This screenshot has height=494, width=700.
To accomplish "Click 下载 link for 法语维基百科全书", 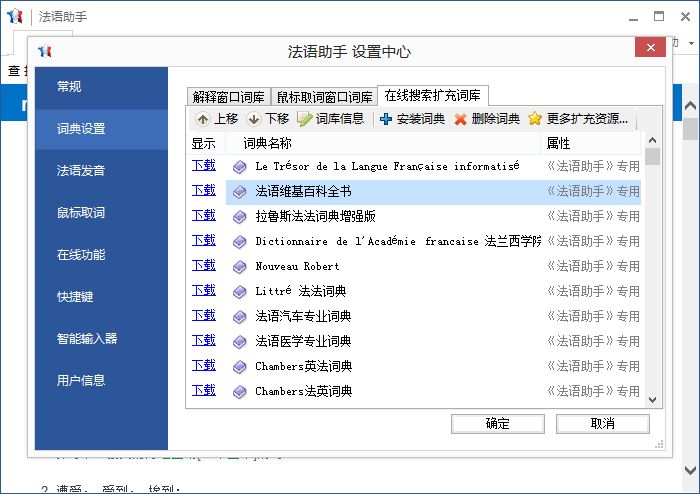I will (204, 191).
